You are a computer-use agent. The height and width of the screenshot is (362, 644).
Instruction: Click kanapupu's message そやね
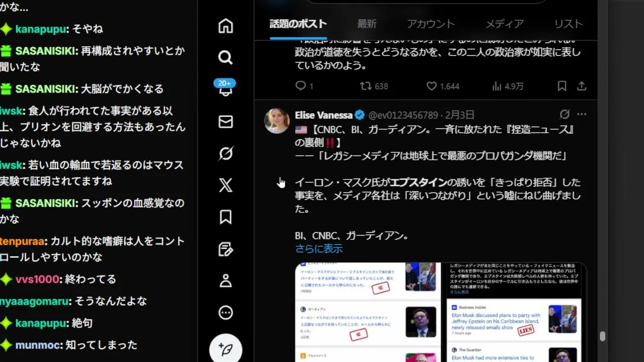[88, 29]
